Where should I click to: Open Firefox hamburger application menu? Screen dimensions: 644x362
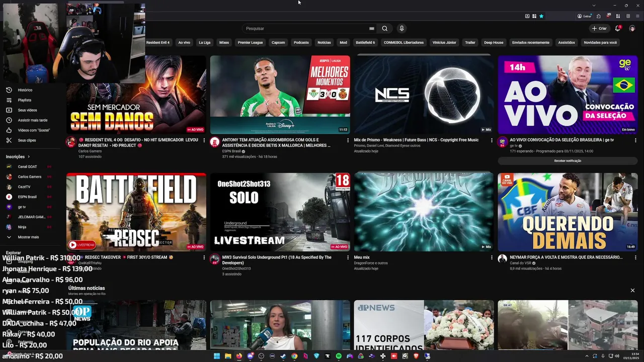636,16
